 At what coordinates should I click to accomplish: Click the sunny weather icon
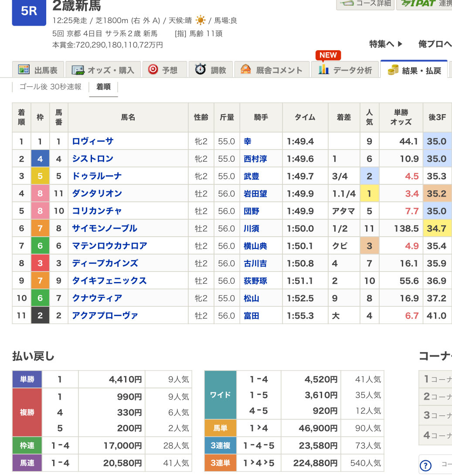coord(200,20)
